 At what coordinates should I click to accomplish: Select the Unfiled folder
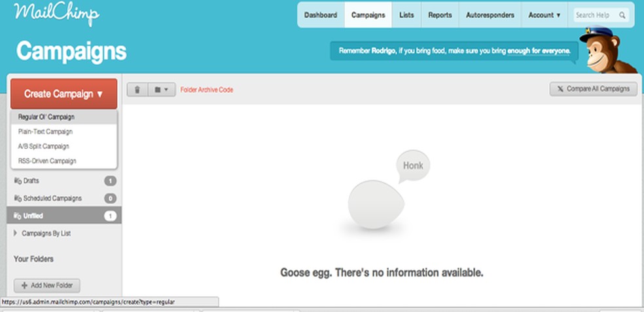[63, 216]
